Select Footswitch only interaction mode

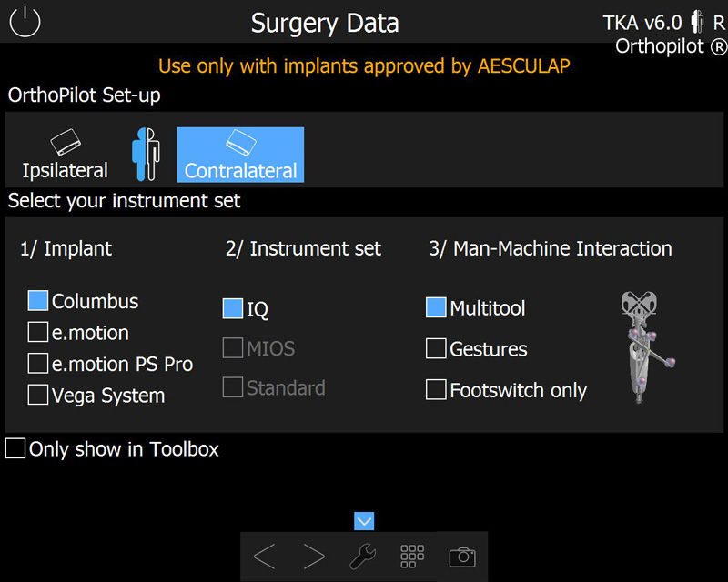[x=434, y=389]
